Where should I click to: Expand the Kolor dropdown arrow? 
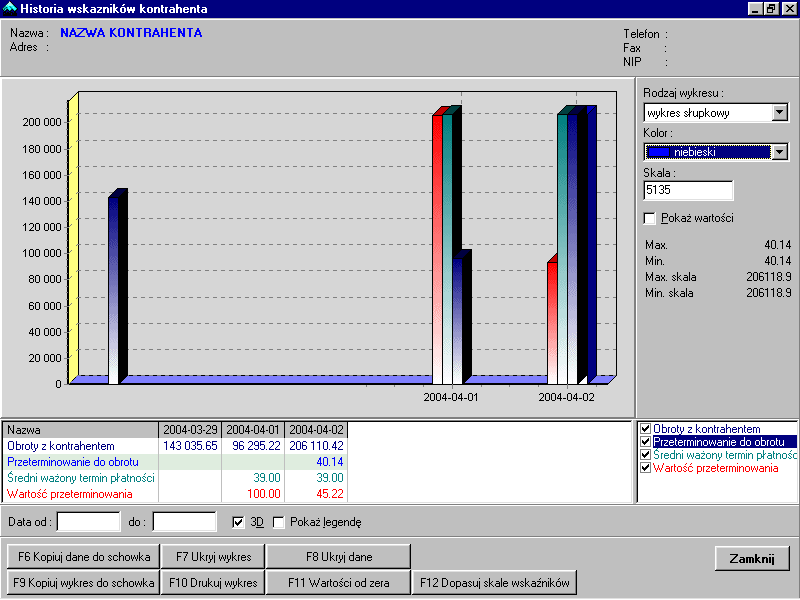coord(780,152)
